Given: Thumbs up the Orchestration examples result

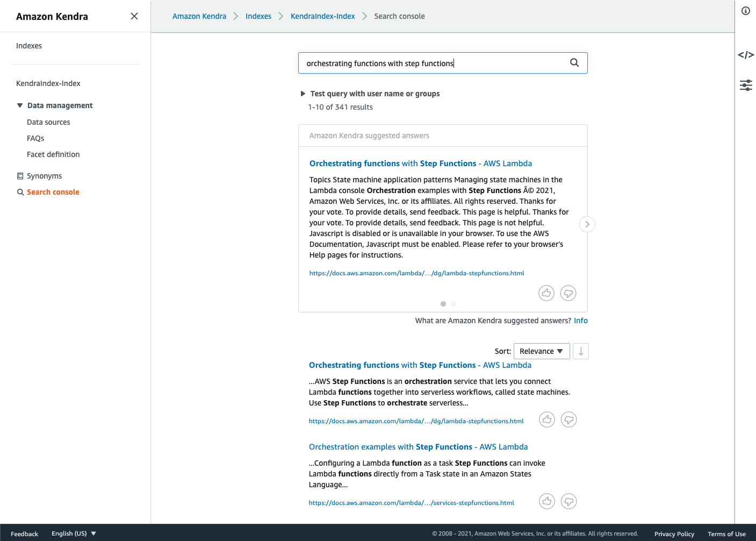Looking at the screenshot, I should (547, 501).
